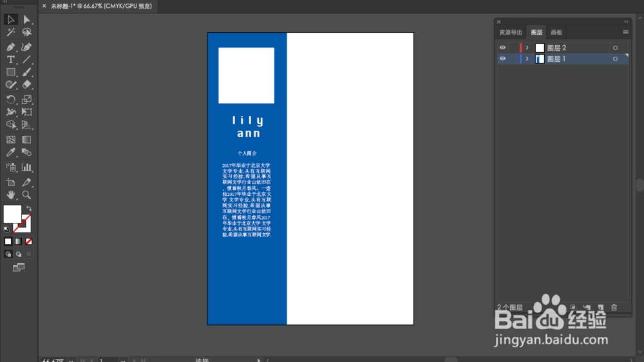This screenshot has width=644, height=362.
Task: Select the Gradient tool
Action: point(26,140)
